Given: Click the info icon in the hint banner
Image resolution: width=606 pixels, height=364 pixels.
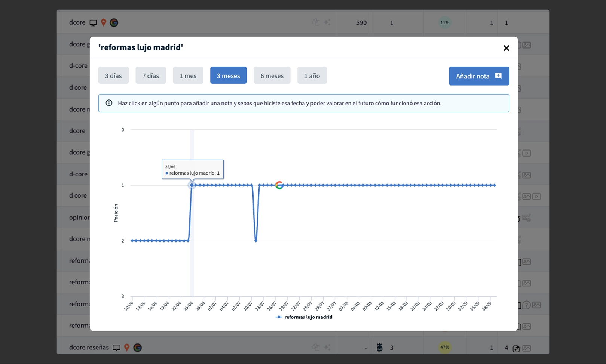Looking at the screenshot, I should (109, 103).
